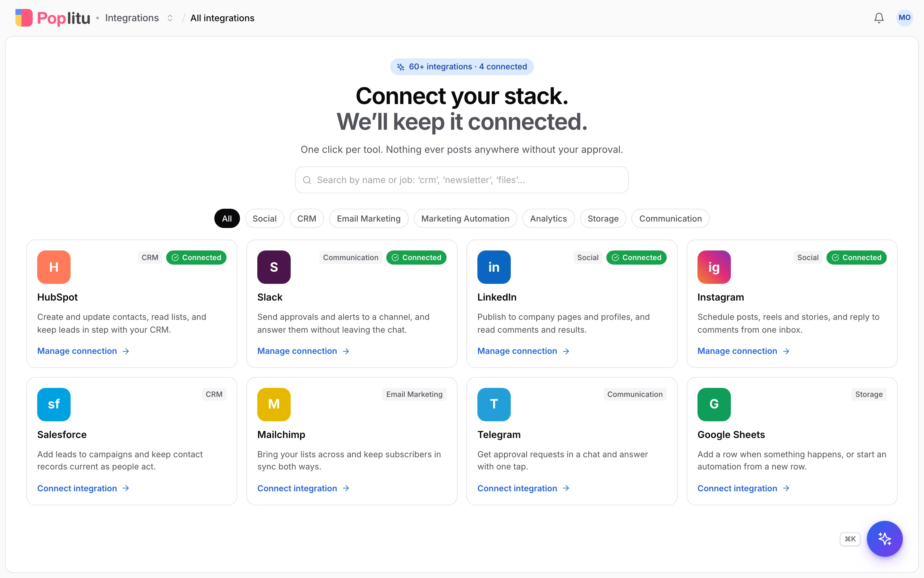Connect the Telegram integration

point(524,488)
